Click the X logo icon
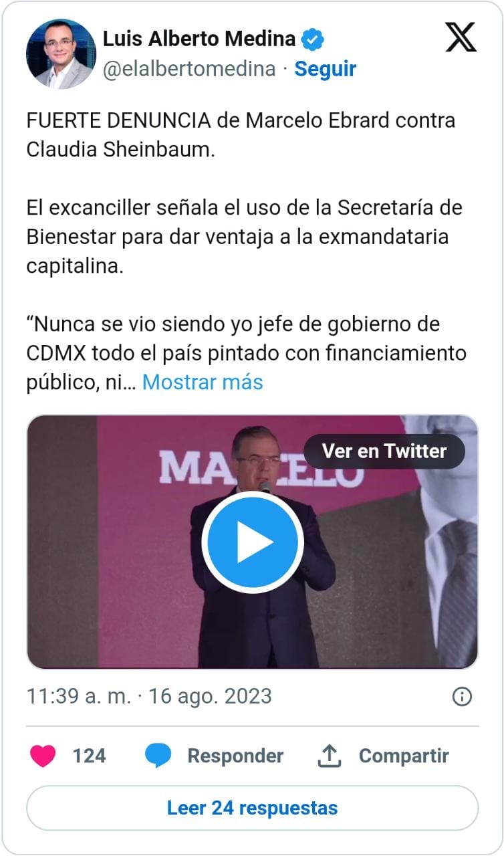The height and width of the screenshot is (856, 504). click(x=461, y=37)
